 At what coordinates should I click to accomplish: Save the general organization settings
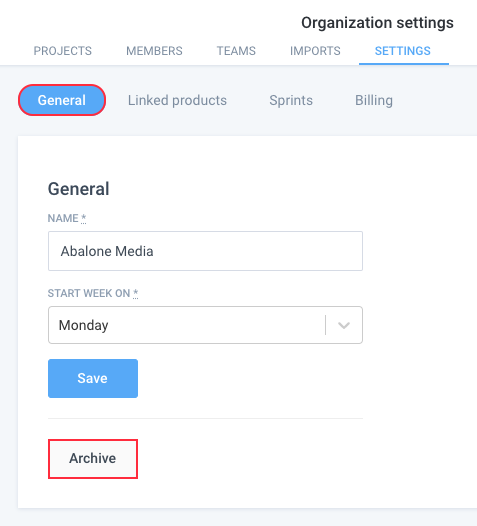(x=93, y=378)
